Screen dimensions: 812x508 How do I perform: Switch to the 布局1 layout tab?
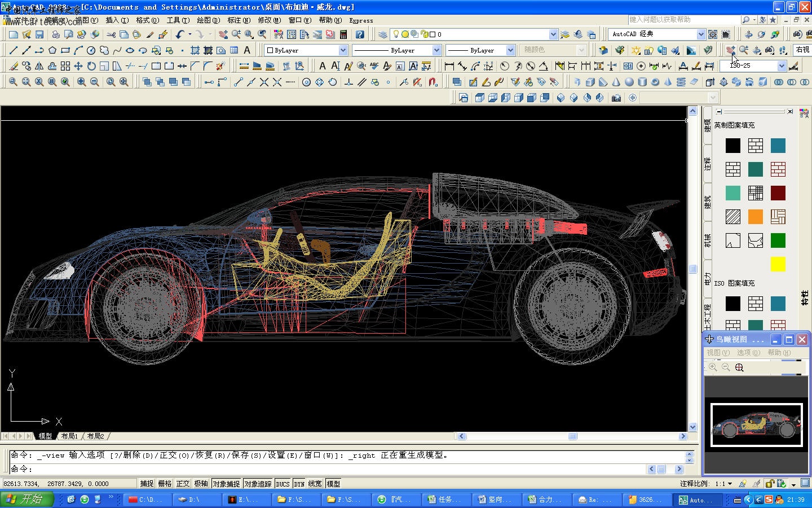(x=69, y=436)
